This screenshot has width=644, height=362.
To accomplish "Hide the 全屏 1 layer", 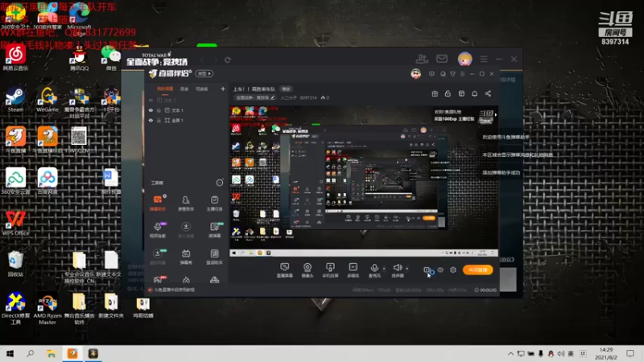I will click(x=151, y=121).
